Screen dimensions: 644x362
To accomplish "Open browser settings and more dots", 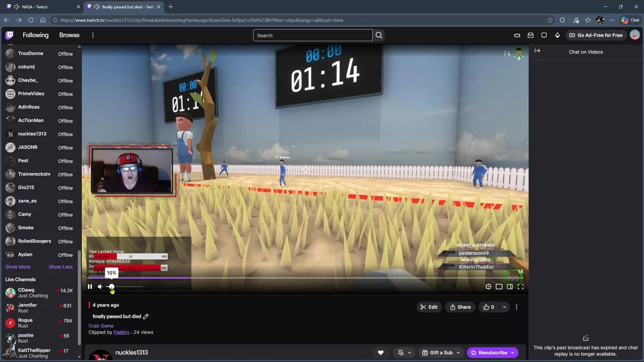I will point(612,20).
